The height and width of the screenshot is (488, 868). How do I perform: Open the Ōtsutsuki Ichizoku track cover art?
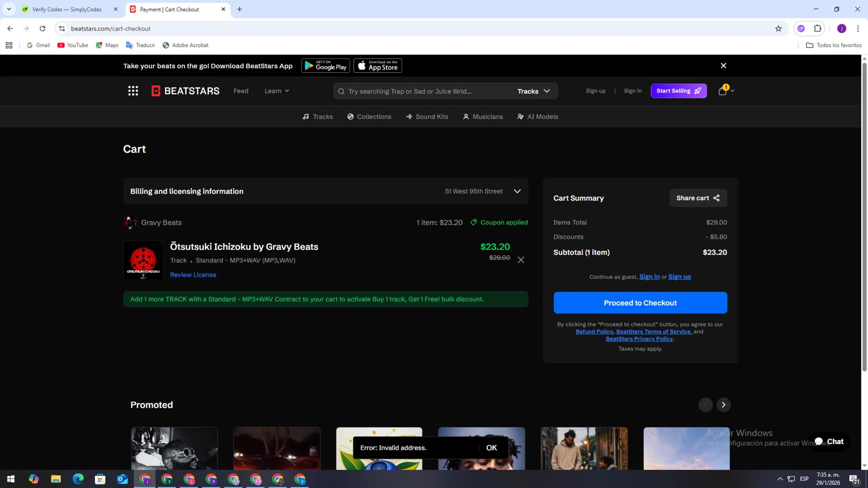tap(143, 260)
